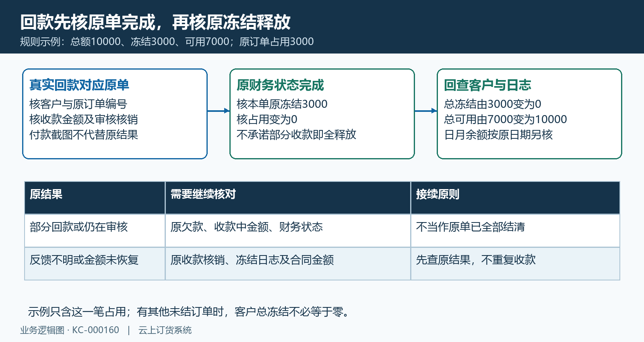Click the text 日月余额按原日期另核
The height and width of the screenshot is (342, 644).
pos(498,134)
